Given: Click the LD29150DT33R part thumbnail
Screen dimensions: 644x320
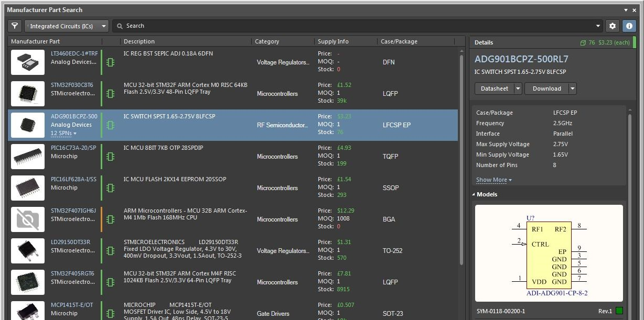Looking at the screenshot, I should 28,251.
